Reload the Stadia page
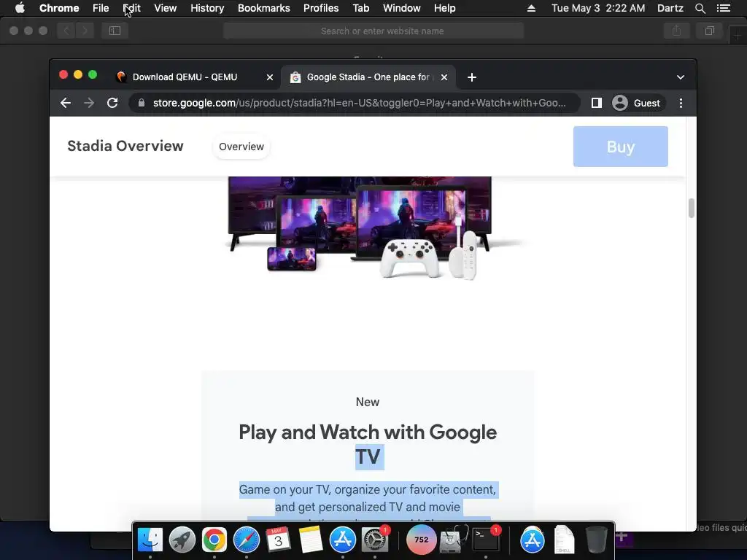Screen dimensions: 747x560 [x=112, y=103]
